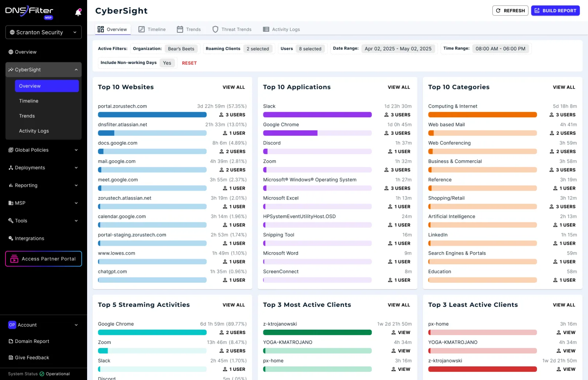Image resolution: width=588 pixels, height=380 pixels.
Task: Change the Bear's Beets organization filter
Action: (181, 49)
